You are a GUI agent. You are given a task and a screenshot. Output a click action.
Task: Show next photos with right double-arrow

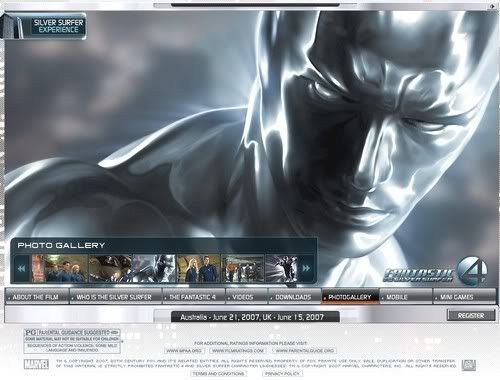click(306, 268)
